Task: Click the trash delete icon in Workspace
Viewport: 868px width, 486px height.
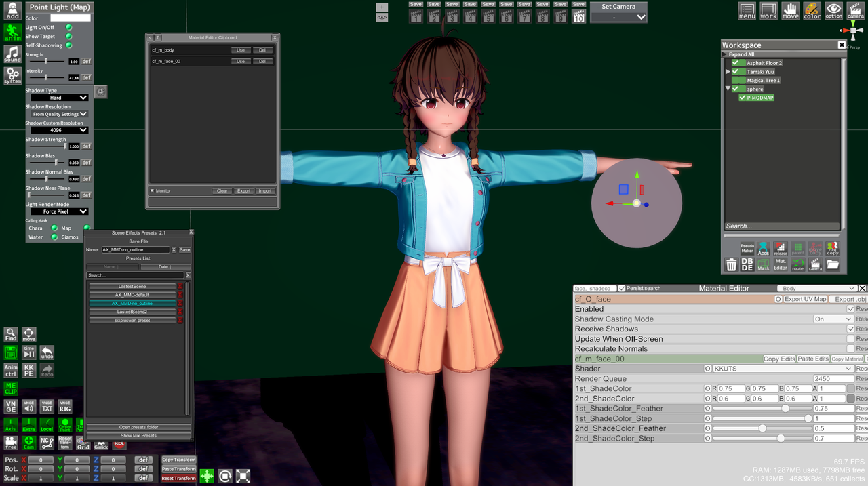Action: click(x=731, y=265)
